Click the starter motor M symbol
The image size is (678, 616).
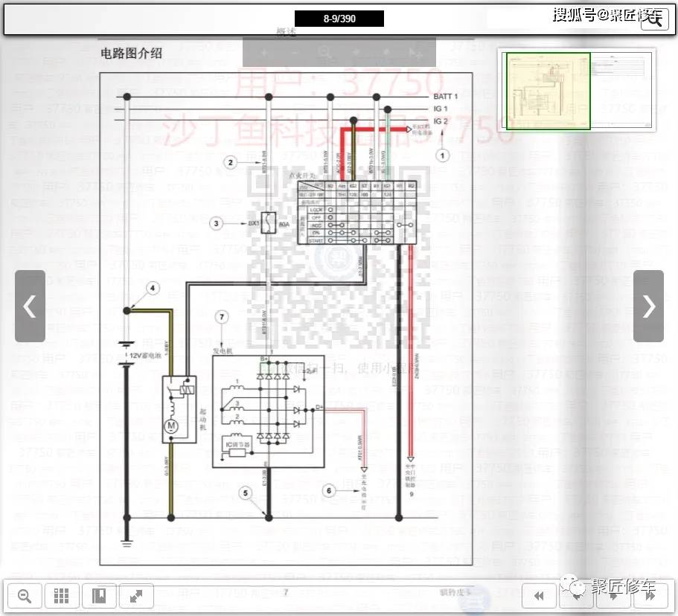point(171,425)
